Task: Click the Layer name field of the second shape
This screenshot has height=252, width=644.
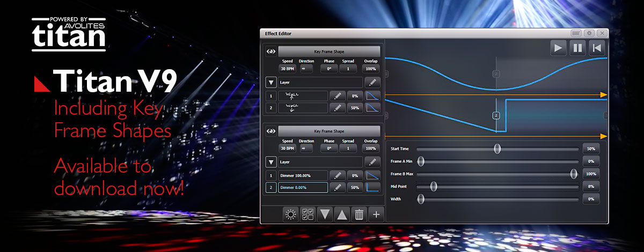Action: coord(320,162)
